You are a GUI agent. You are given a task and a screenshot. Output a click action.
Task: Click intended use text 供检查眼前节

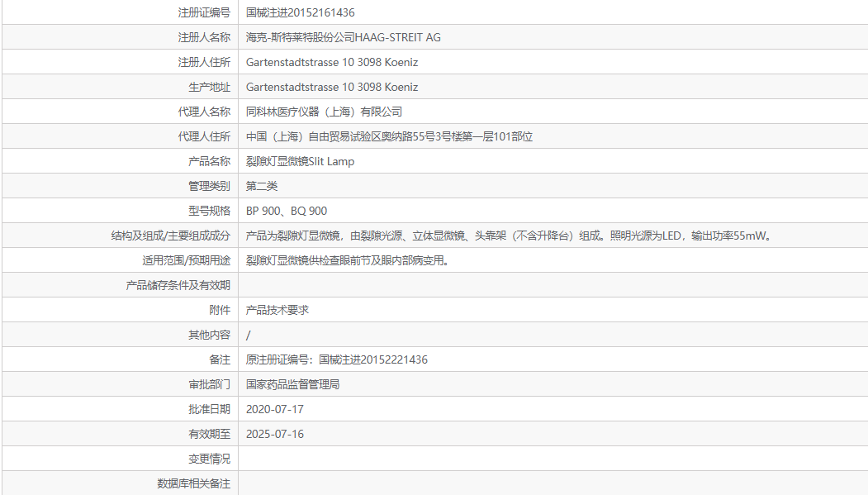point(347,260)
